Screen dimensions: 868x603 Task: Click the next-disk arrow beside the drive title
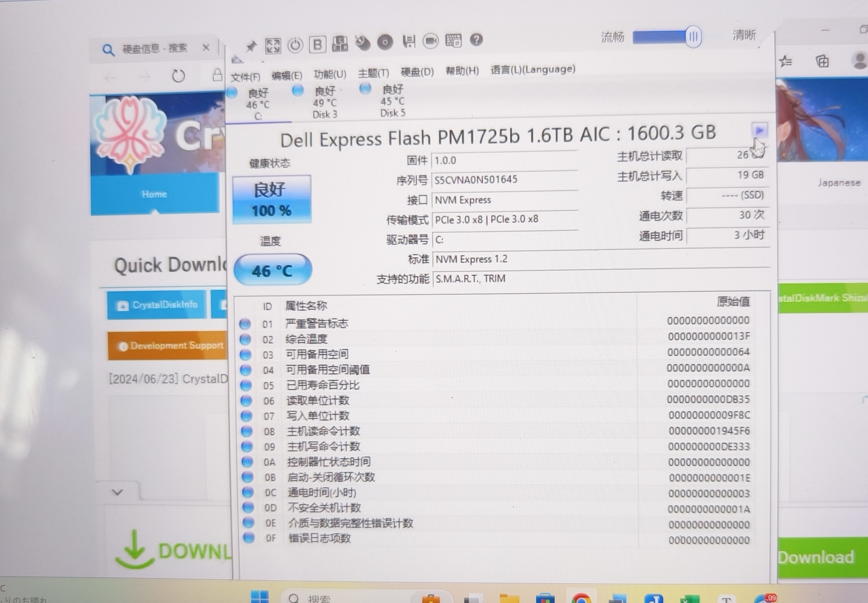[x=759, y=130]
